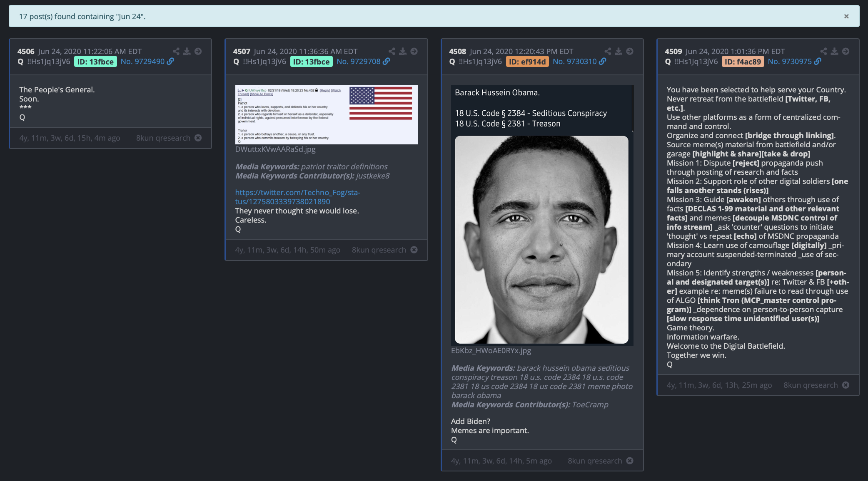This screenshot has height=481, width=868.
Task: Open post 4509 with arrow circle icon
Action: (x=846, y=51)
